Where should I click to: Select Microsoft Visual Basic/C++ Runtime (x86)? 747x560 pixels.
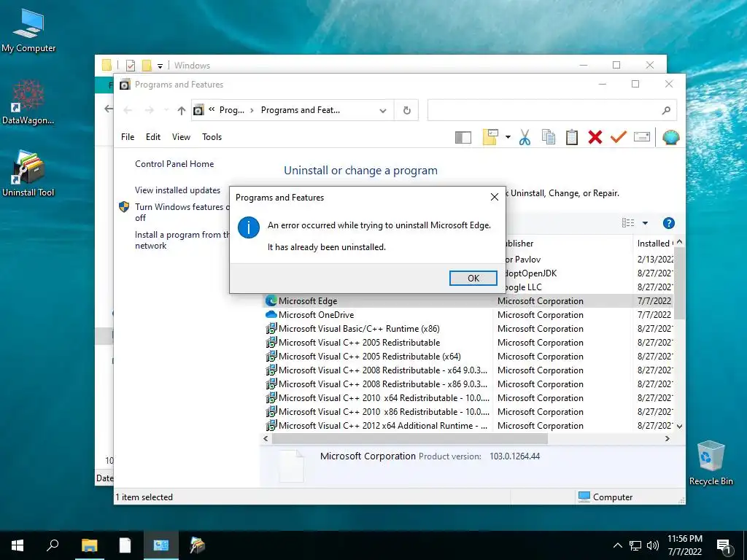click(x=469, y=329)
